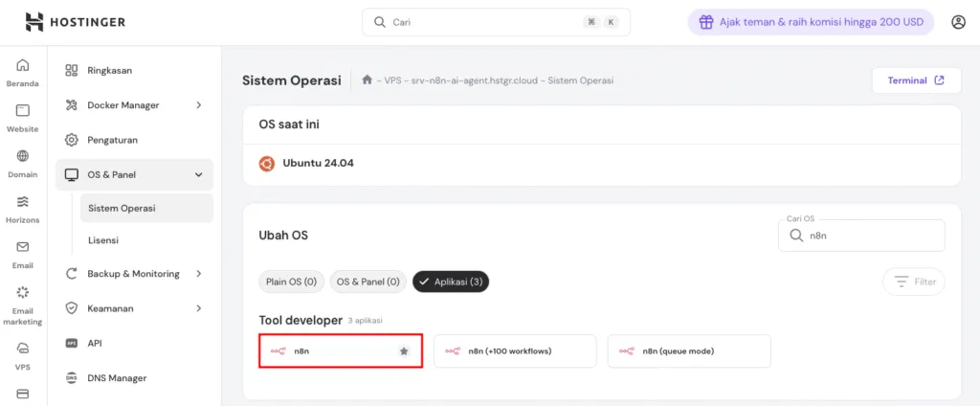The image size is (980, 406).
Task: Open the user profile icon
Action: pyautogui.click(x=958, y=22)
